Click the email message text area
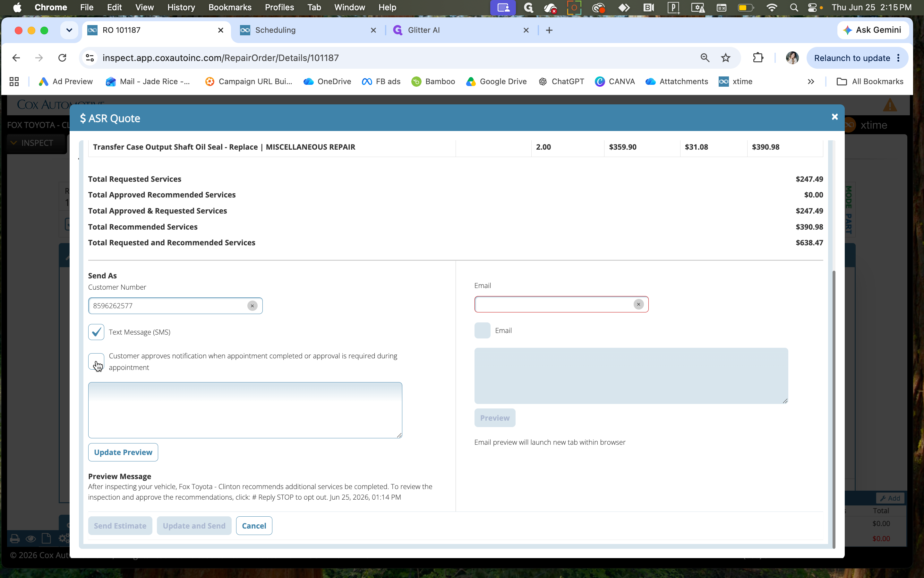 tap(631, 376)
